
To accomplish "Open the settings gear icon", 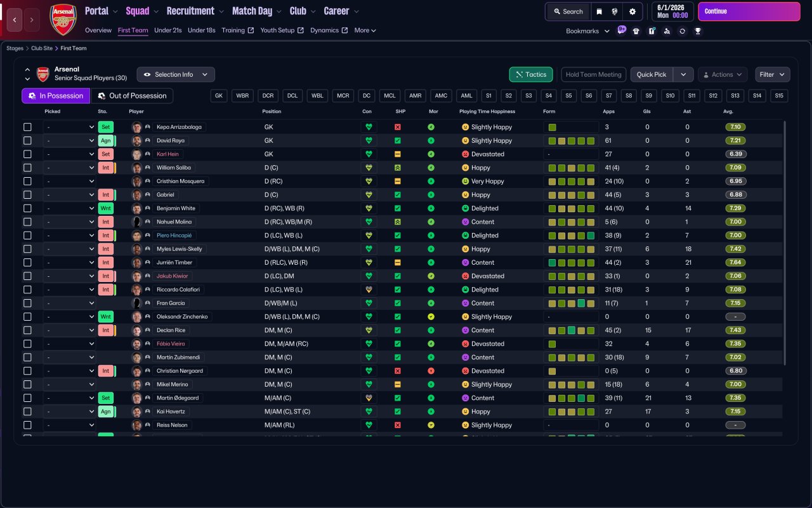I will (632, 11).
